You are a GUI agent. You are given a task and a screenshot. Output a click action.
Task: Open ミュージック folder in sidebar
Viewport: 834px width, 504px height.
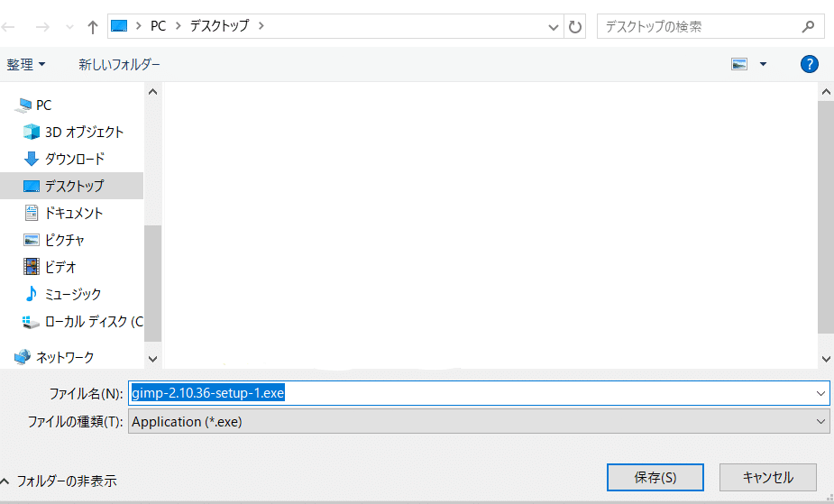(x=73, y=294)
